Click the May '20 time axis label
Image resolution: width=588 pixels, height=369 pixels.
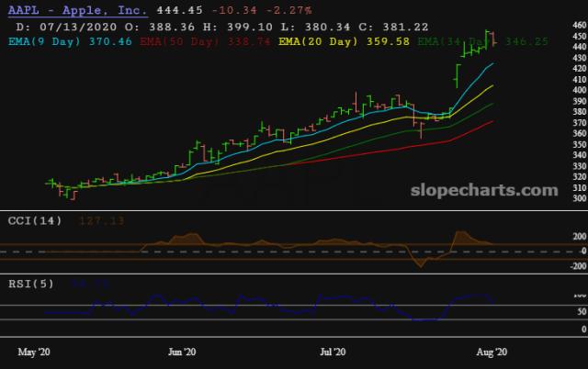(x=34, y=352)
